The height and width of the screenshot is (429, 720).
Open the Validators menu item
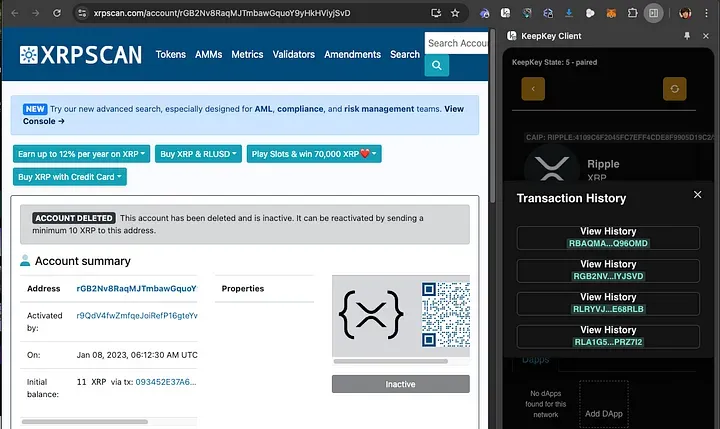pyautogui.click(x=294, y=54)
